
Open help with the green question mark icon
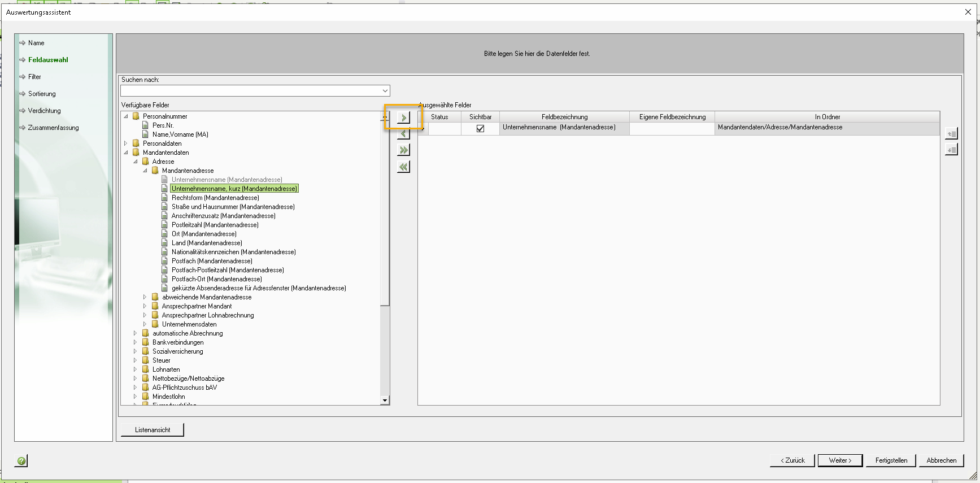(21, 461)
